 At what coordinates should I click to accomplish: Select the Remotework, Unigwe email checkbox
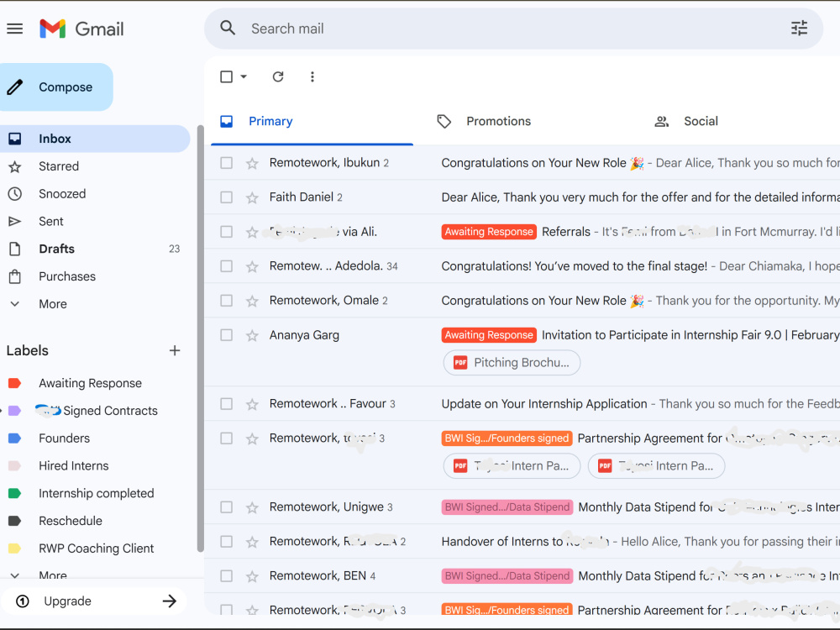point(227,507)
